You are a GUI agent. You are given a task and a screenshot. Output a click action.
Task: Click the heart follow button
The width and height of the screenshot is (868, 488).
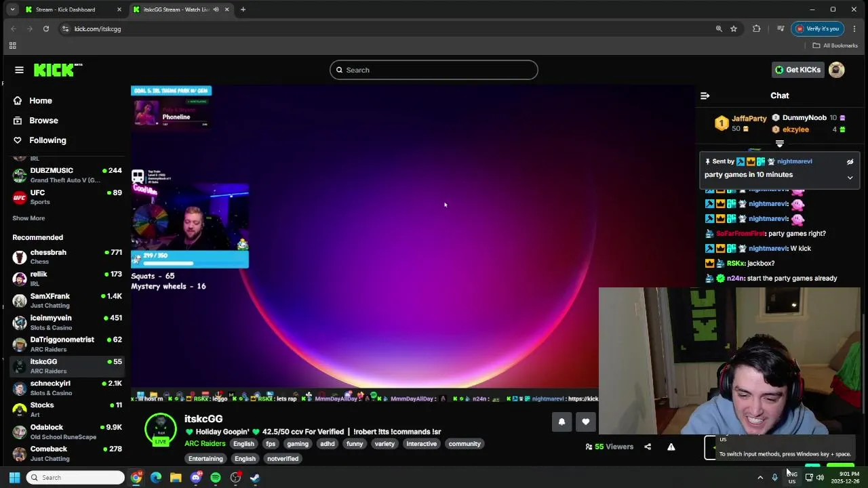point(586,422)
